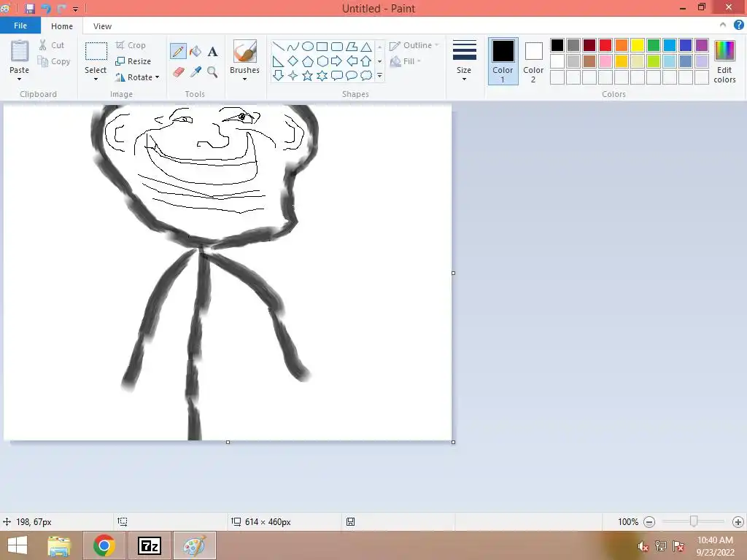Choose the Rounded rectangular callout shape

pyautogui.click(x=337, y=75)
